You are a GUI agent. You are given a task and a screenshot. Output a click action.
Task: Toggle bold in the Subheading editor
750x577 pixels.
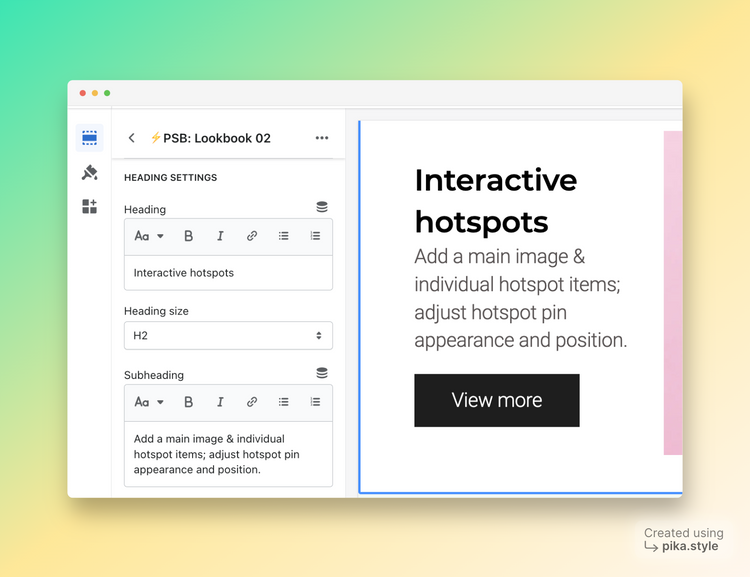188,402
